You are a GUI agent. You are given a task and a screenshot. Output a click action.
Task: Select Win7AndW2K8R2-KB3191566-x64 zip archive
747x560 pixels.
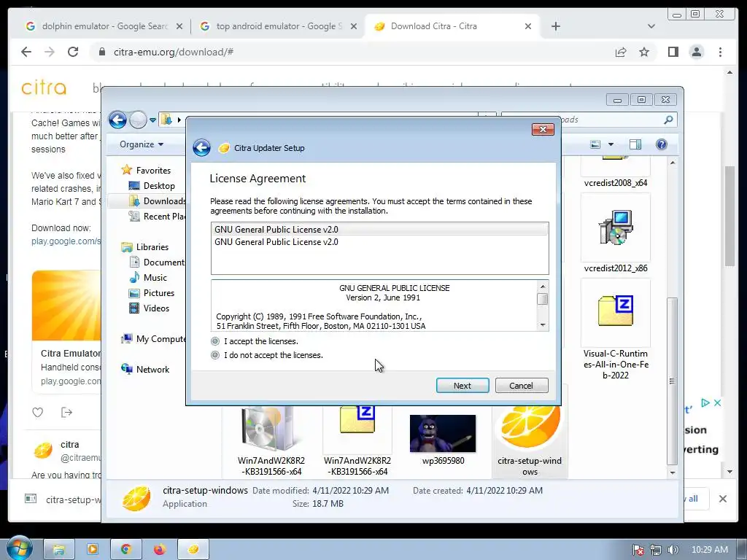click(x=357, y=440)
